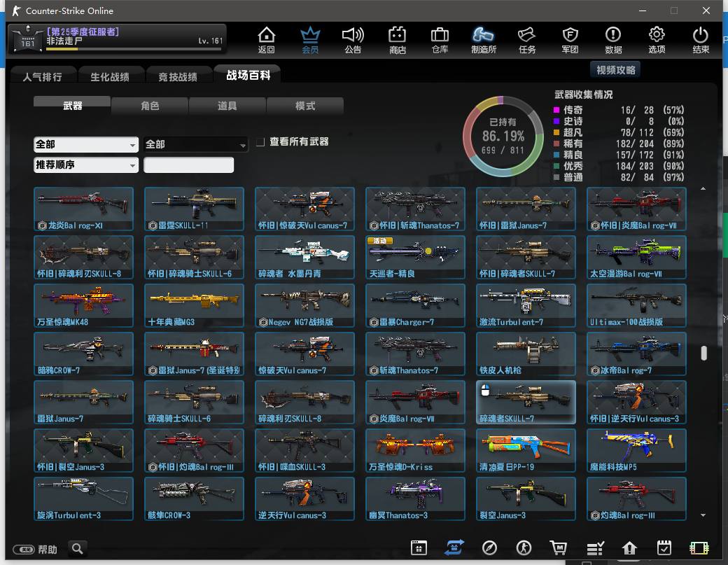Select the 幽冥Thanatos-3 weapon card

tap(415, 498)
